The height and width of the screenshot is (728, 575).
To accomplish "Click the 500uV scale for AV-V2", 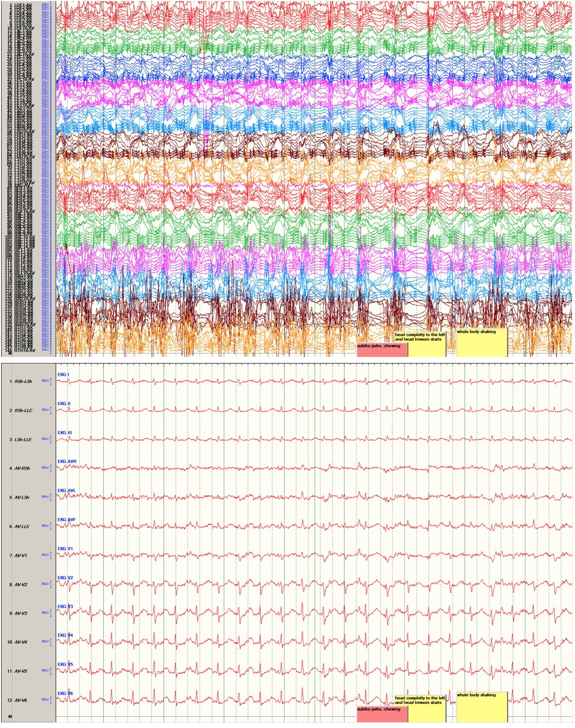I will [45, 584].
